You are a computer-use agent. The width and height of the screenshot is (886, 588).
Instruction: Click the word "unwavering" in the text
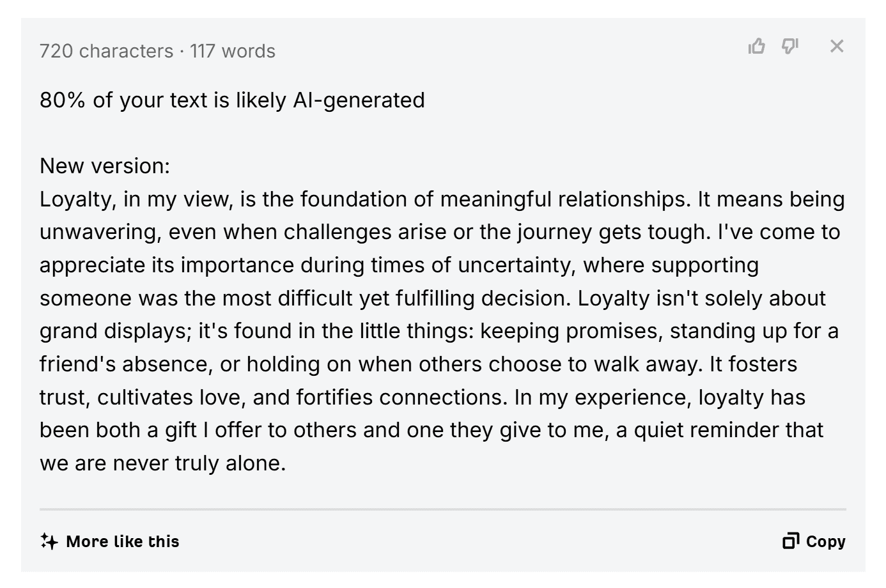(x=99, y=232)
